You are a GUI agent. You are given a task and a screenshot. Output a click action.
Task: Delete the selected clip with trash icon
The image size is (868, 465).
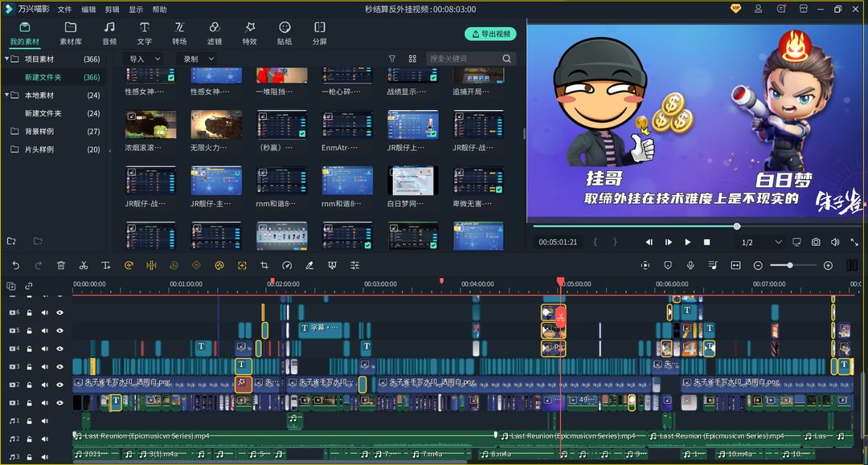click(x=61, y=265)
